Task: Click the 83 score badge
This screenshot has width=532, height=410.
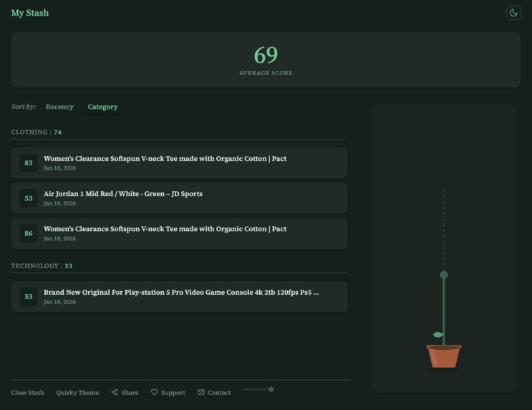Action: [29, 163]
